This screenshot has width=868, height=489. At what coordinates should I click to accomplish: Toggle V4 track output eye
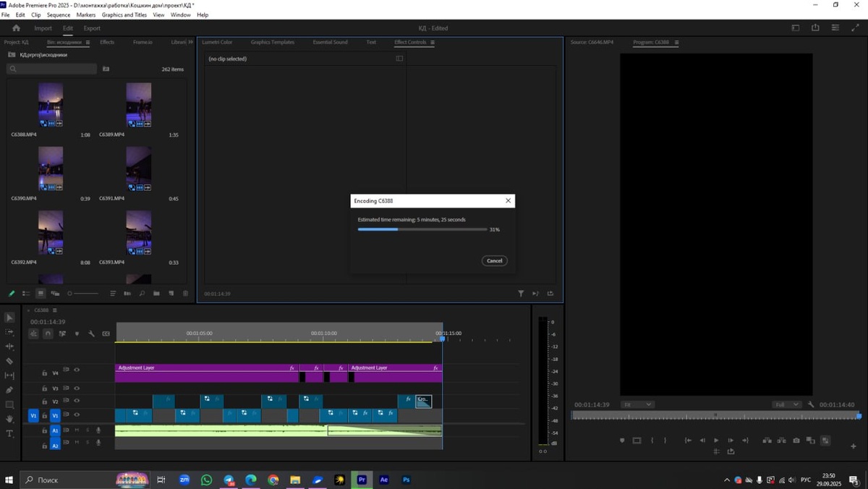(x=77, y=370)
